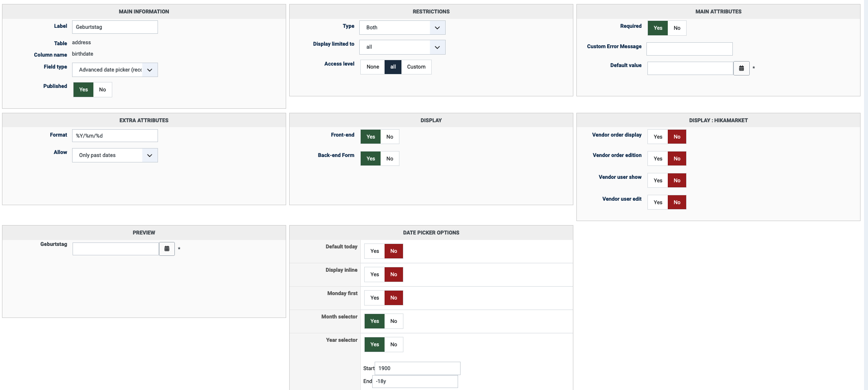The image size is (868, 390).
Task: Enable Display inline with Yes
Action: point(375,275)
